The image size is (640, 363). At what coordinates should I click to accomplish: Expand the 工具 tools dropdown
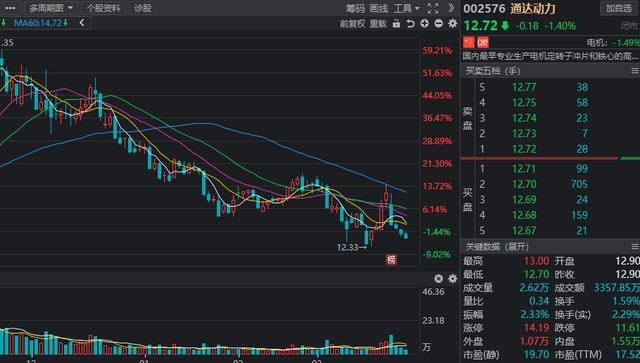407,8
